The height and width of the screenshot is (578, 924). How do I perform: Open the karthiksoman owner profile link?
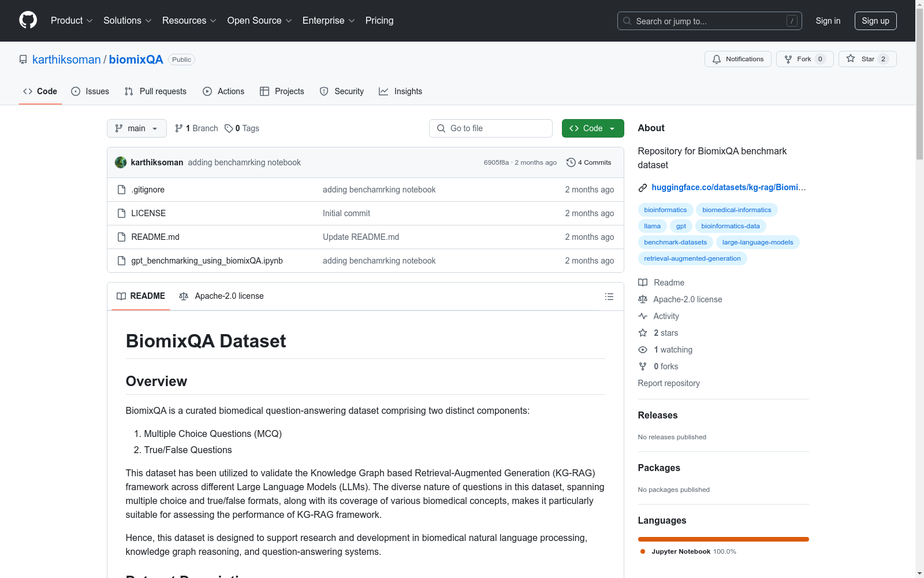(66, 60)
